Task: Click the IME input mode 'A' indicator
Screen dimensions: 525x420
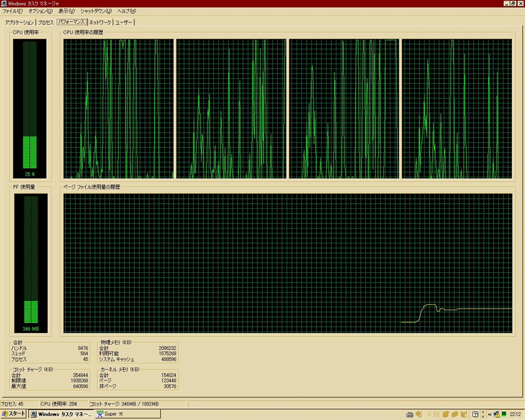Action: 430,415
